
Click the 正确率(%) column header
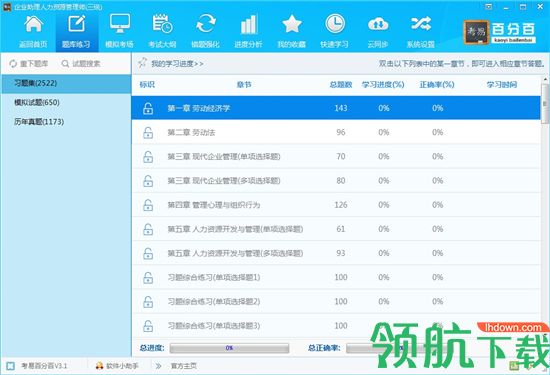pyautogui.click(x=437, y=85)
